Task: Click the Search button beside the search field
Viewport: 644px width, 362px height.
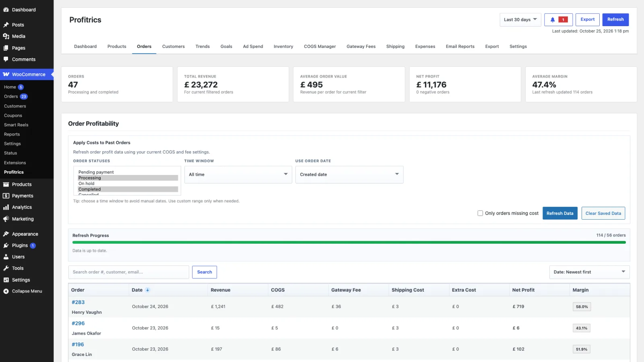Action: tap(204, 272)
